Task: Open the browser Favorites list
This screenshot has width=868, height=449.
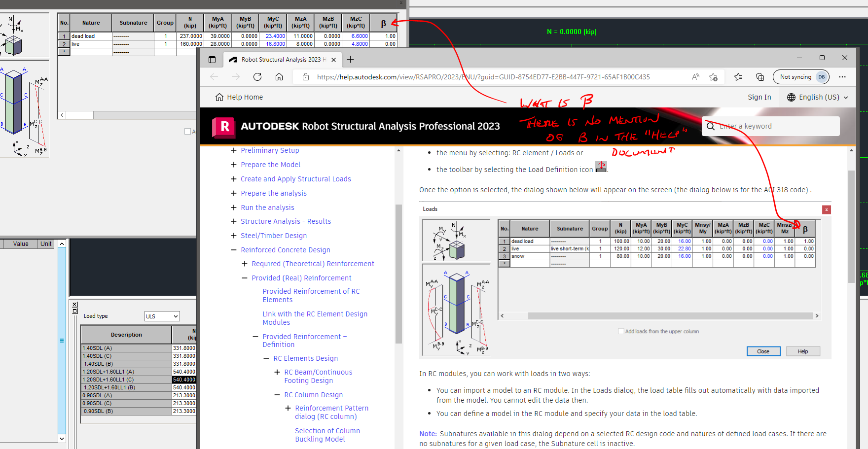Action: [x=738, y=77]
